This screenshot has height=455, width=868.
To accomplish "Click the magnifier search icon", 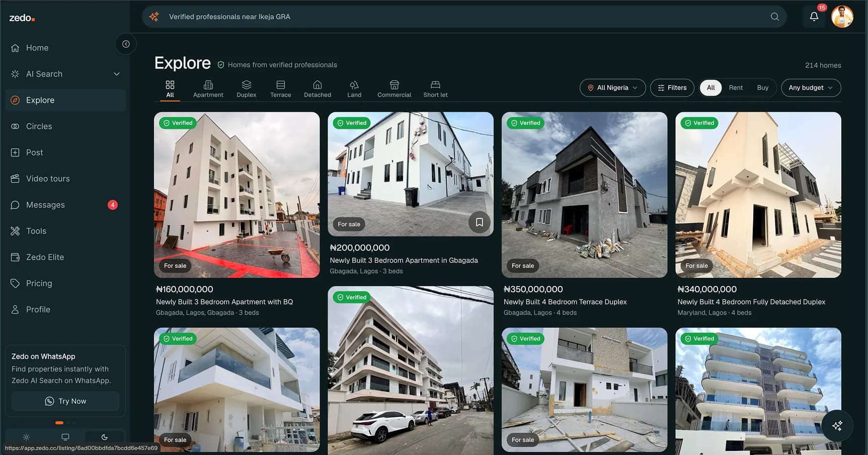I will click(x=775, y=17).
